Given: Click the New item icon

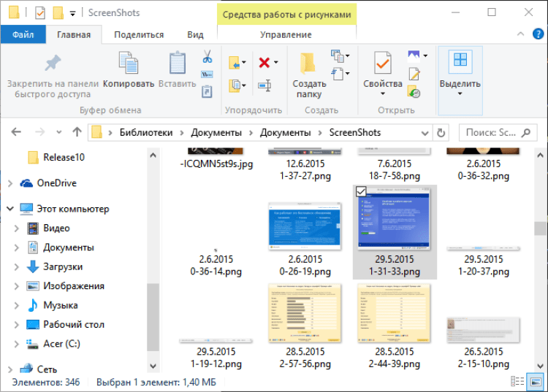Looking at the screenshot, I should click(x=338, y=55).
